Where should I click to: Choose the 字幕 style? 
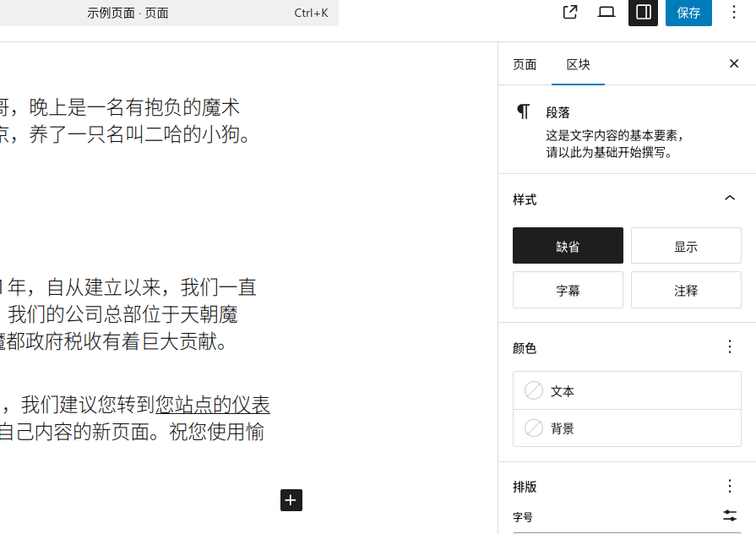568,290
